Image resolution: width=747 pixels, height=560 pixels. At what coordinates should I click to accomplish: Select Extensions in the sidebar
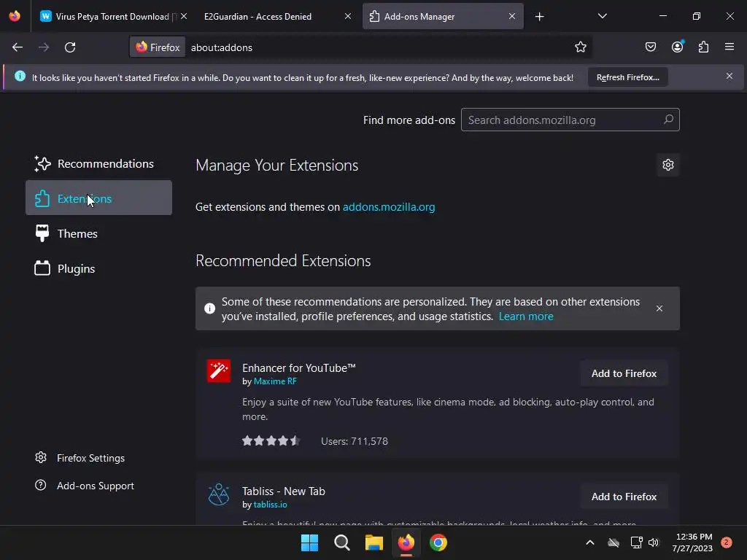(98, 198)
